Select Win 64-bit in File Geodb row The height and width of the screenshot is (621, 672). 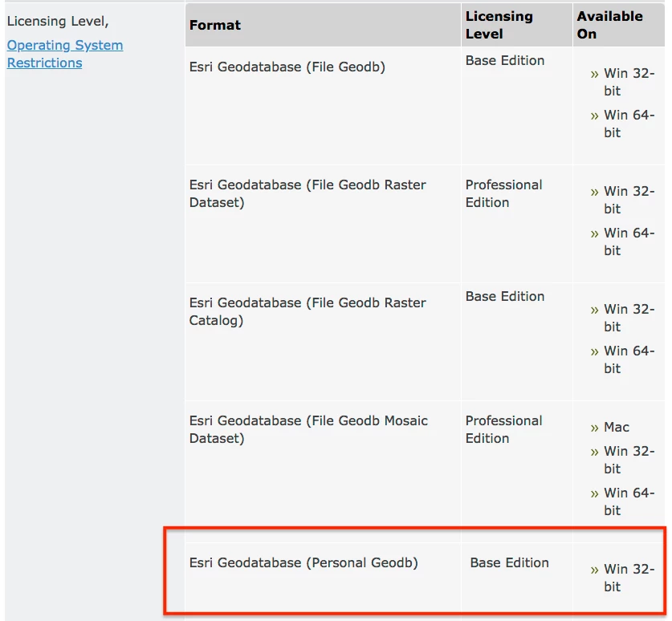click(629, 124)
